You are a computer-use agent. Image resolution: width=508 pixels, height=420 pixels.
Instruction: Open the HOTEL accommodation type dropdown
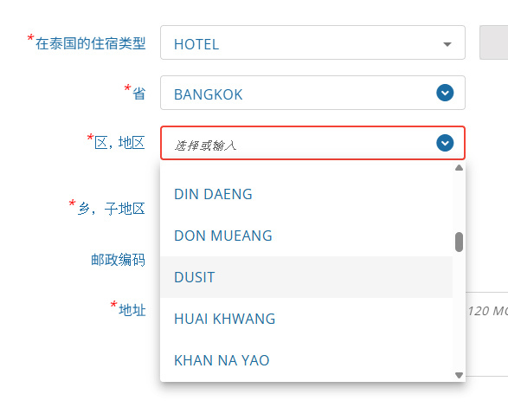pos(312,42)
